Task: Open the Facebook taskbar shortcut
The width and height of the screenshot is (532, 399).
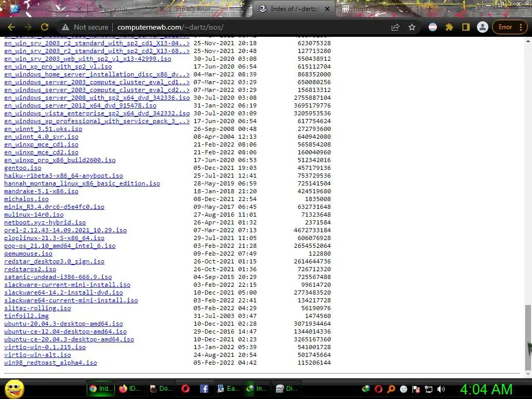Action: click(x=204, y=389)
